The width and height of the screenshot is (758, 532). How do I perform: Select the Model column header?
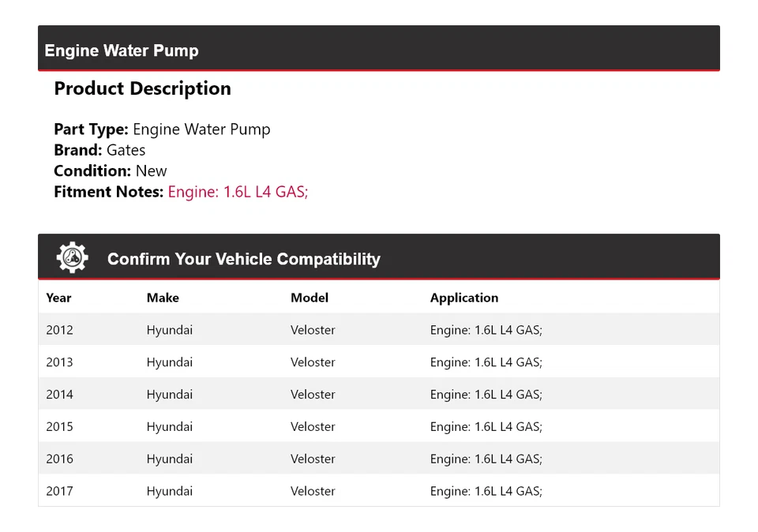click(x=309, y=298)
